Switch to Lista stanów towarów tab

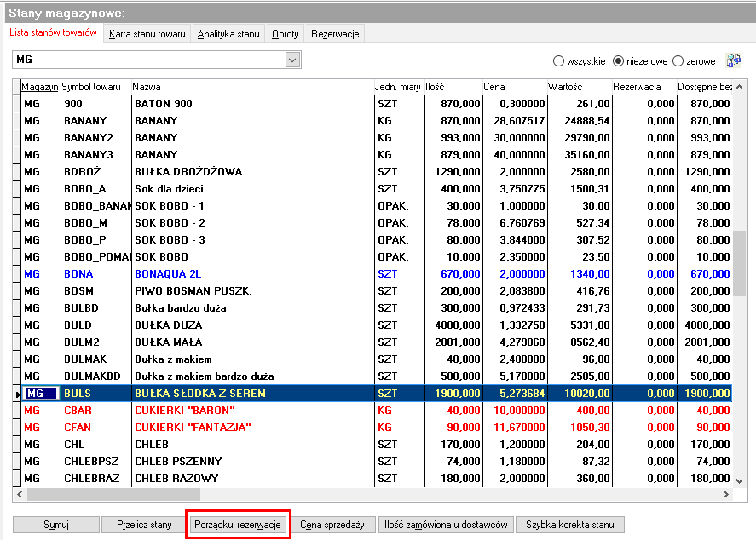53,32
